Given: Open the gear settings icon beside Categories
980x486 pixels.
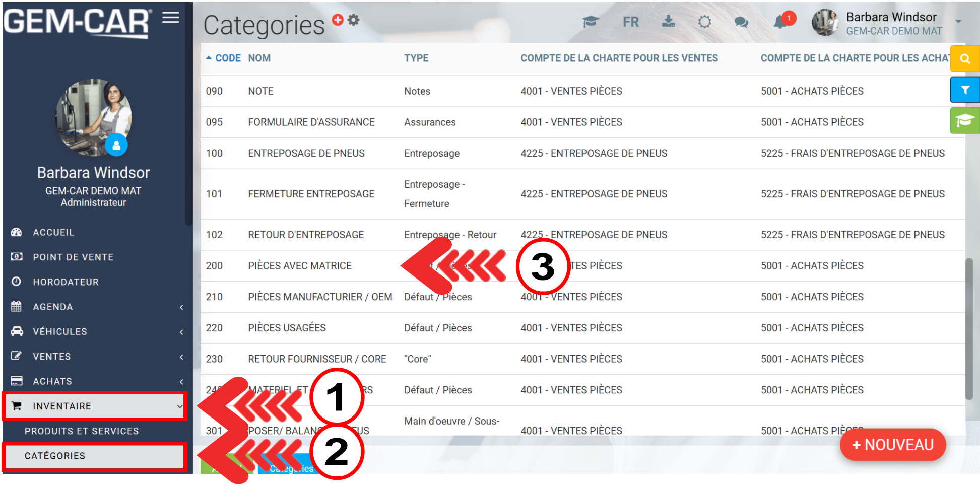Looking at the screenshot, I should (354, 20).
